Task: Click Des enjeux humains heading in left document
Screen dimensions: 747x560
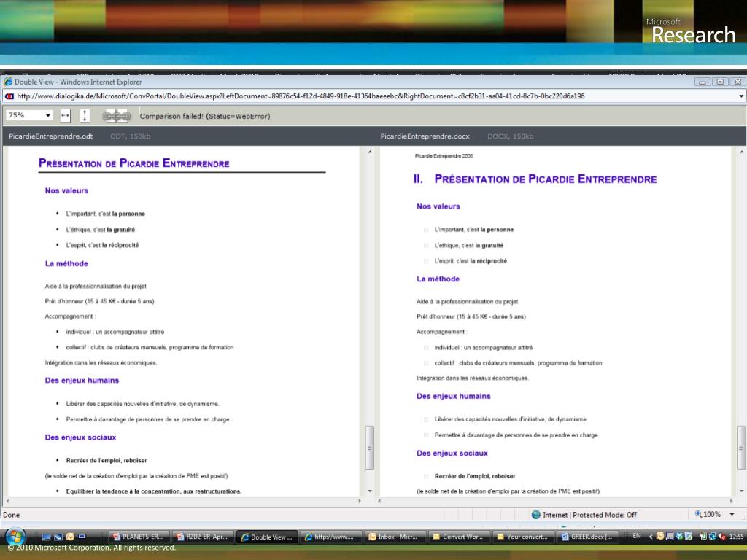Action: [x=82, y=381]
